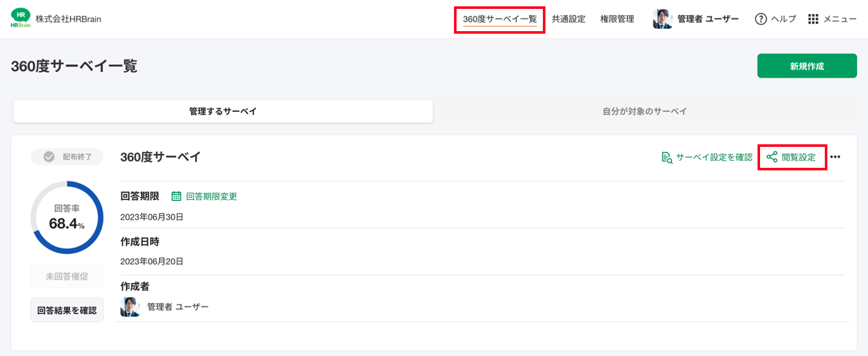This screenshot has height=356, width=868.
Task: Click the 配布終了 status badge
Action: (x=67, y=157)
